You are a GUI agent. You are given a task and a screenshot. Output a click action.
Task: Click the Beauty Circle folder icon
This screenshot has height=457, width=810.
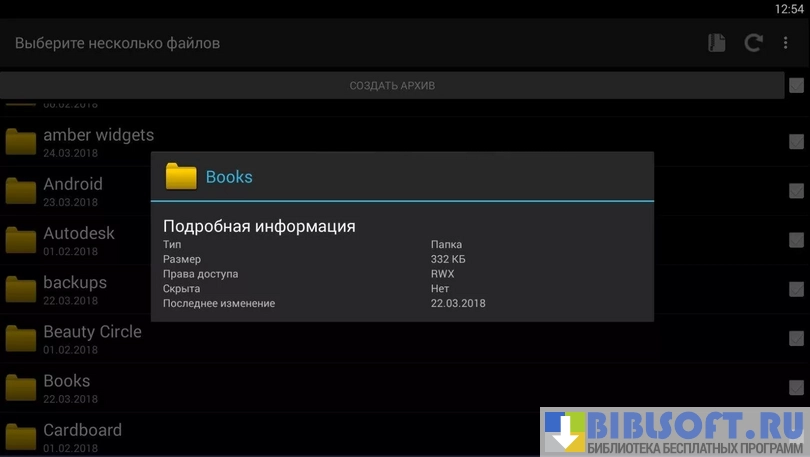pos(20,339)
